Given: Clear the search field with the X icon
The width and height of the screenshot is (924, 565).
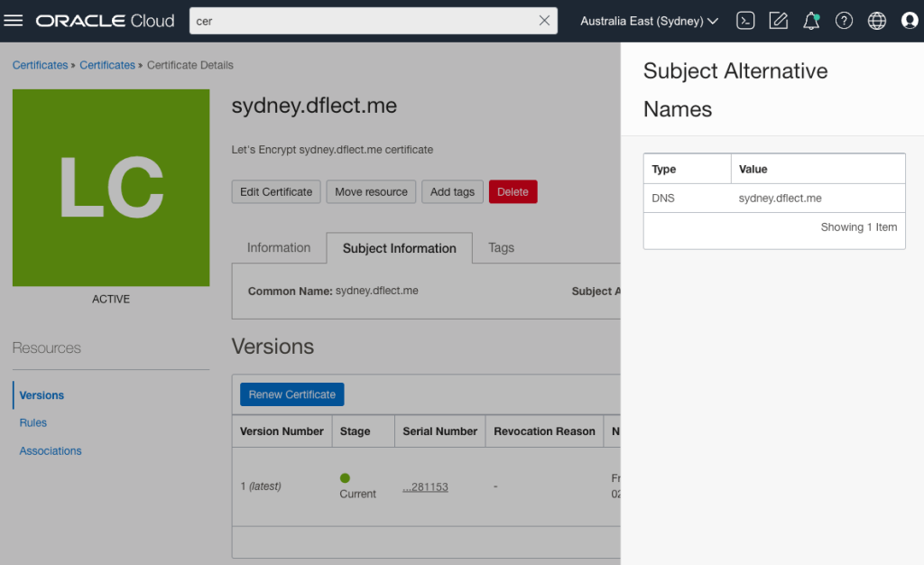Looking at the screenshot, I should [544, 21].
